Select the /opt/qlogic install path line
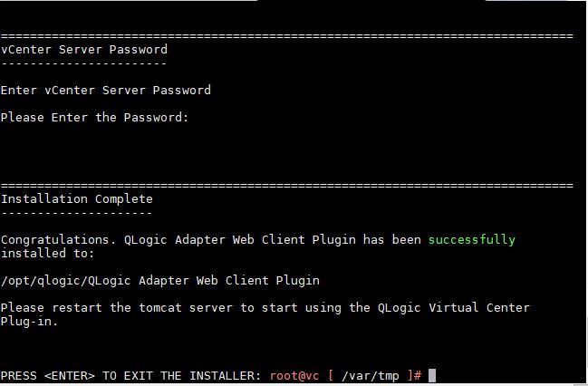Viewport: 588px width, 386px height. 160,281
